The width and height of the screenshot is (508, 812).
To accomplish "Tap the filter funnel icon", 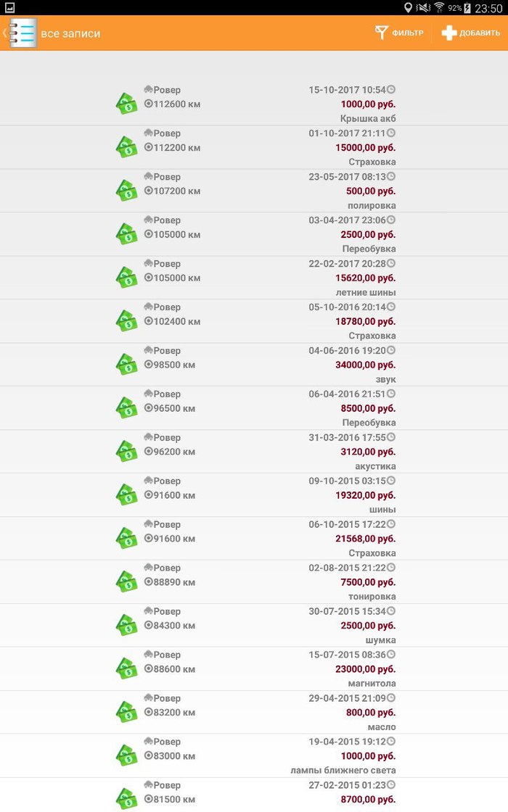I will (x=382, y=33).
